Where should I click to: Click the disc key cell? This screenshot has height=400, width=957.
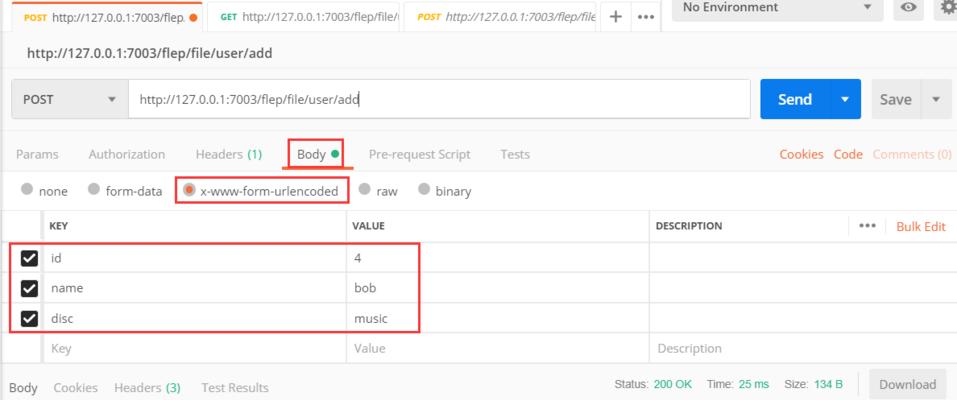[x=195, y=319]
